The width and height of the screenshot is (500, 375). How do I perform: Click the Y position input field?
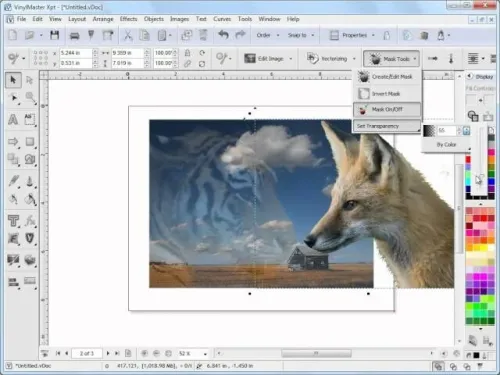[x=76, y=63]
